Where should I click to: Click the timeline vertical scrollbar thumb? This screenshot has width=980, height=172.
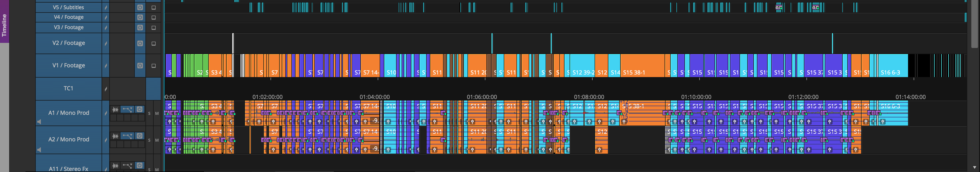pyautogui.click(x=974, y=24)
